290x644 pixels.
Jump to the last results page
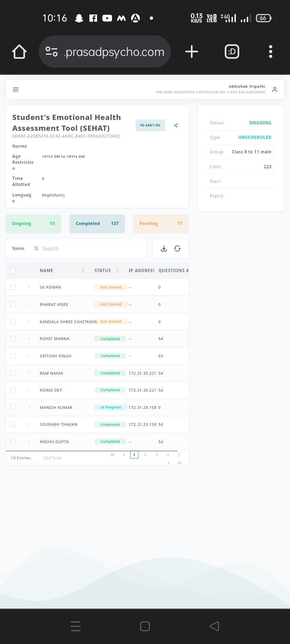click(x=180, y=463)
